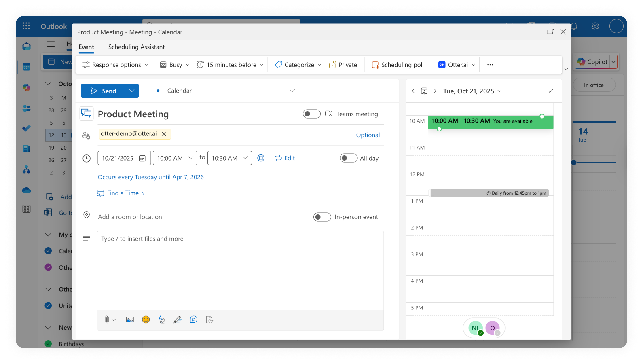Click the Private lock icon
The width and height of the screenshot is (643, 364).
click(x=332, y=65)
